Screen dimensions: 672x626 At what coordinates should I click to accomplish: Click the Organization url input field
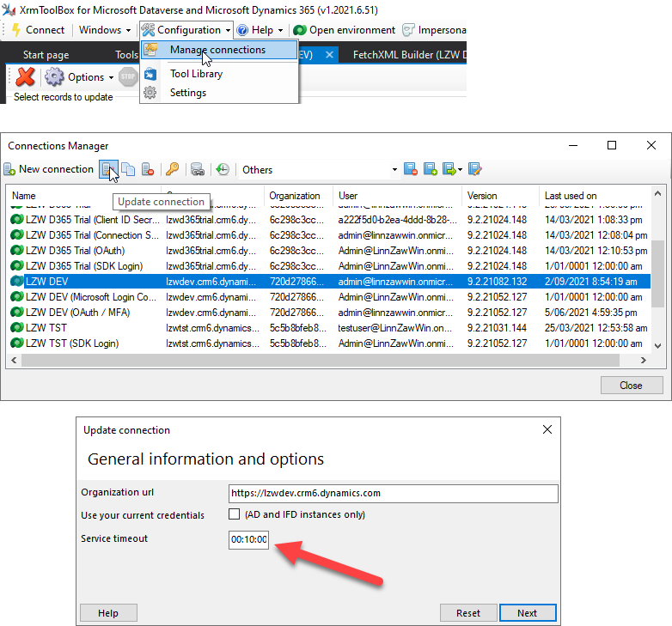tap(393, 493)
